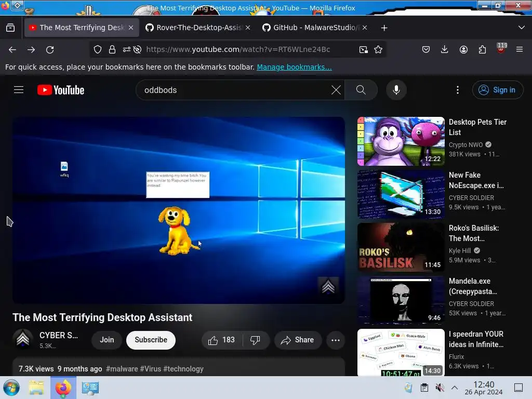Open the YouTube guide sidebar menu
The image size is (532, 399).
coord(19,90)
